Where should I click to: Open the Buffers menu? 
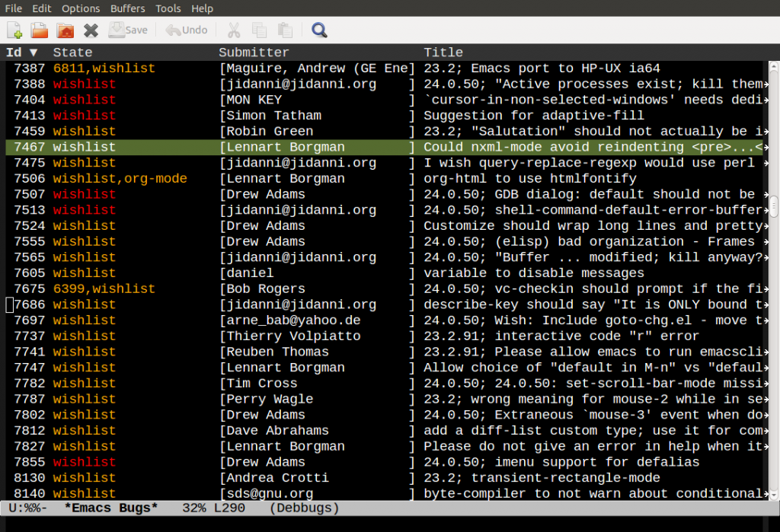127,8
